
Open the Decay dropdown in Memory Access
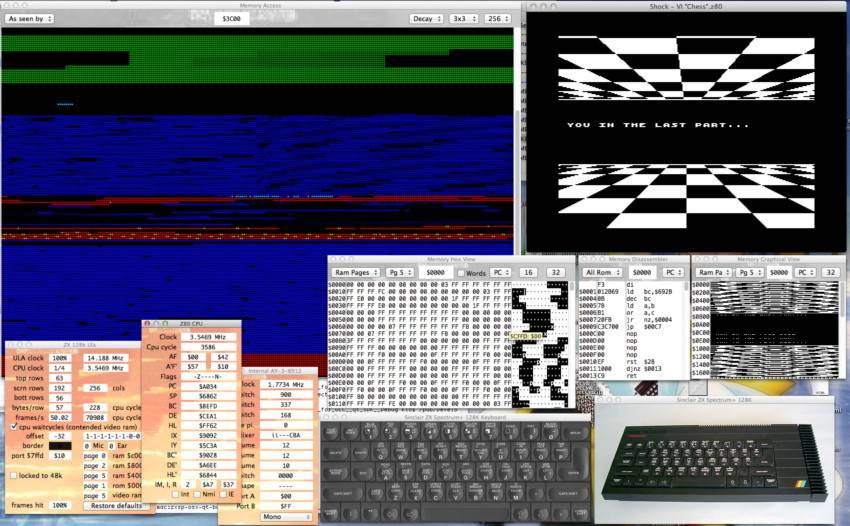point(427,18)
